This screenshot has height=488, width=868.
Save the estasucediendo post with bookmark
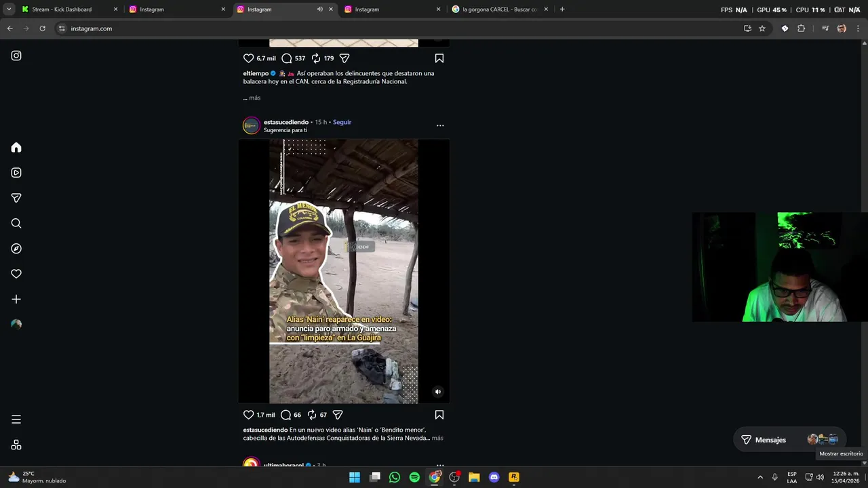[x=439, y=415]
